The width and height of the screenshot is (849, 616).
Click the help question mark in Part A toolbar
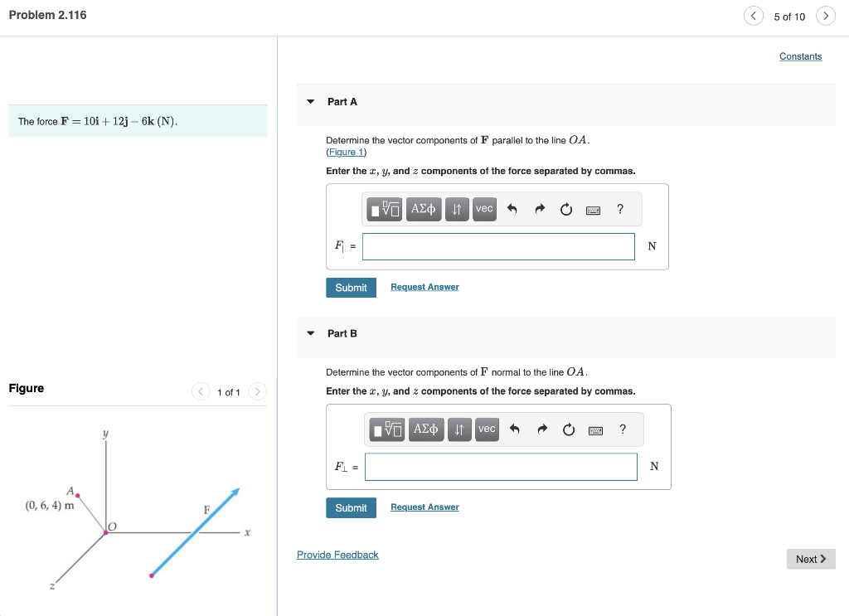tap(620, 209)
